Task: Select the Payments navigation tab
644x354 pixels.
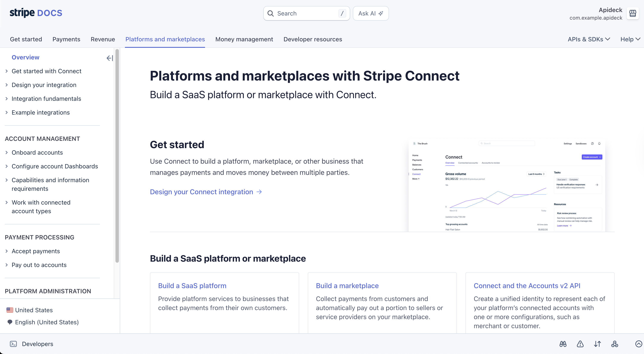Action: pyautogui.click(x=66, y=39)
